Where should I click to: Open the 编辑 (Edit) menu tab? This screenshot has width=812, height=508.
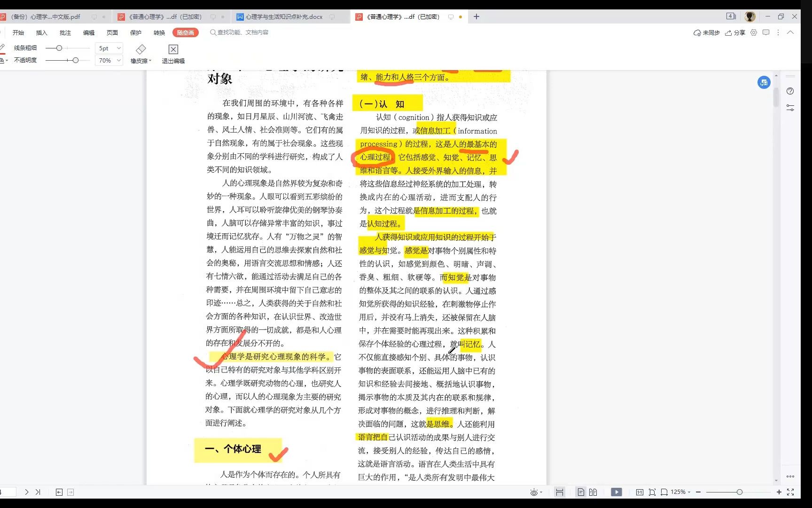pyautogui.click(x=89, y=32)
